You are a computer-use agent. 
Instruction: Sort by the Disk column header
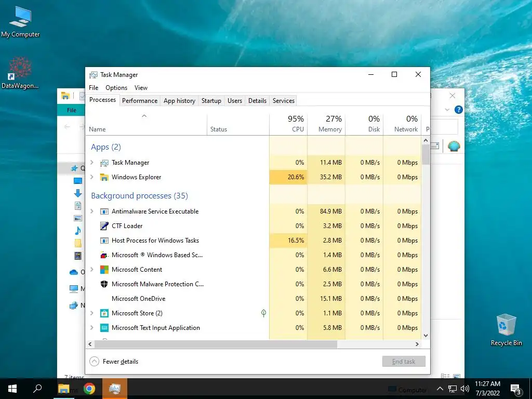pos(364,124)
